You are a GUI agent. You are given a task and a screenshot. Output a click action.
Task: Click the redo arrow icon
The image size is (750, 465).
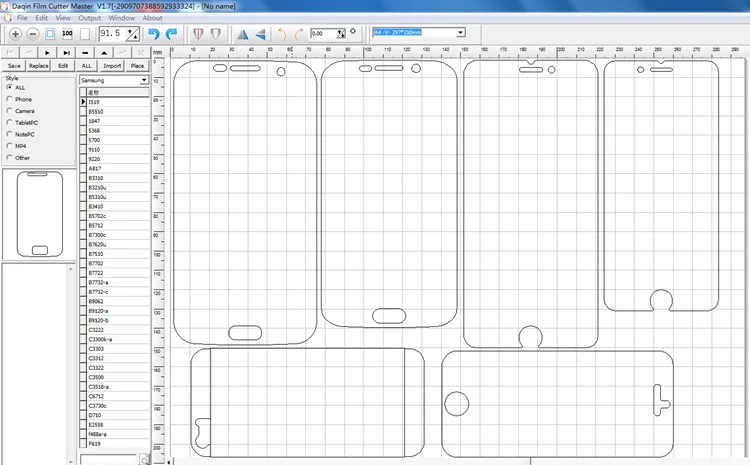[x=171, y=34]
